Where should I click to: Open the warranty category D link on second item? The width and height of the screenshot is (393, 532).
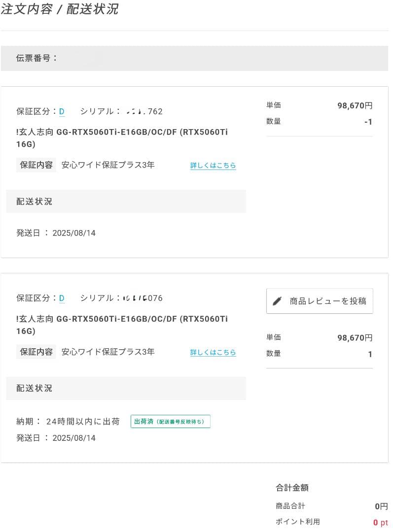coord(61,298)
